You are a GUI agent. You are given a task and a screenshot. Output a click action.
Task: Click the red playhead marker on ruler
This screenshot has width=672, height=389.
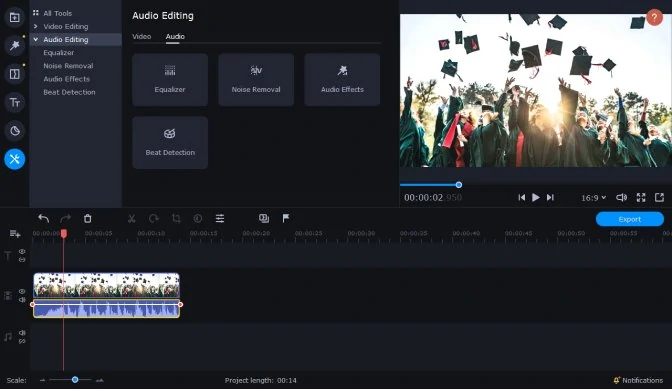point(63,233)
